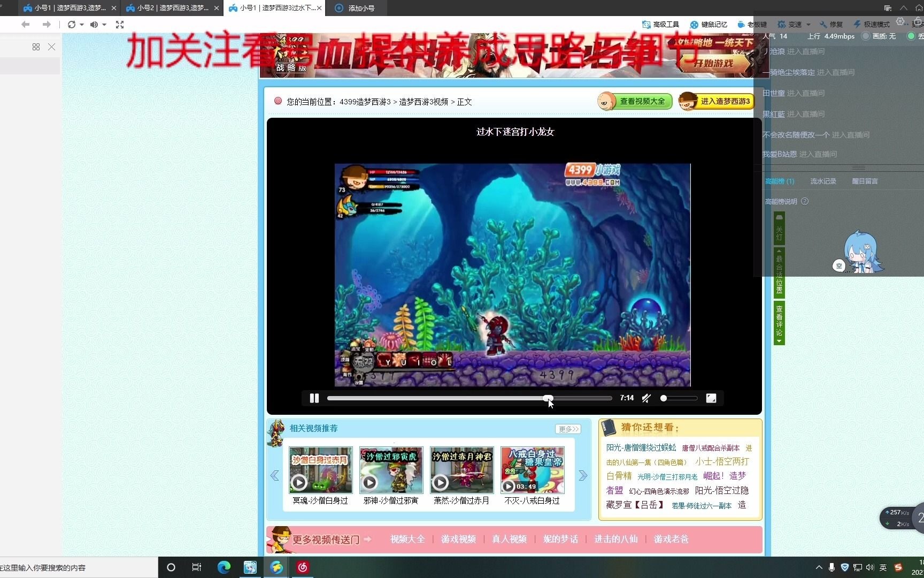924x578 pixels.
Task: Enter fullscreen with the expand-arrows toolbar icon
Action: [120, 25]
